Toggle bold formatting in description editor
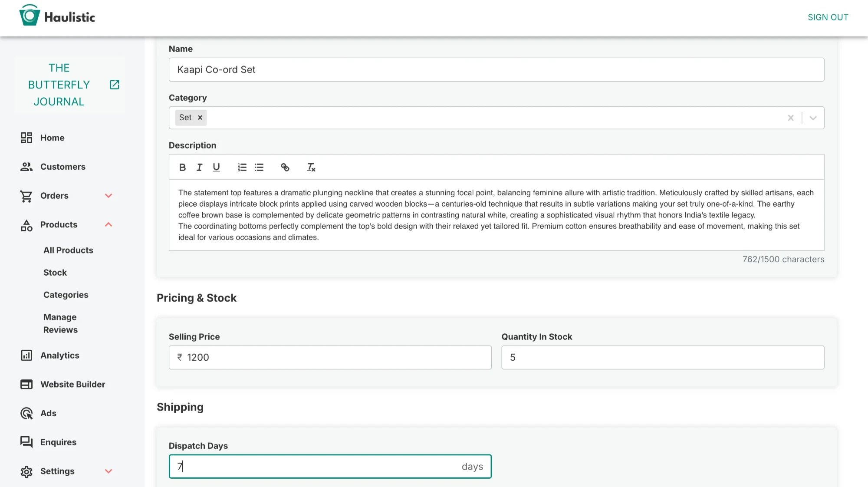Viewport: 868px width, 487px height. (182, 168)
